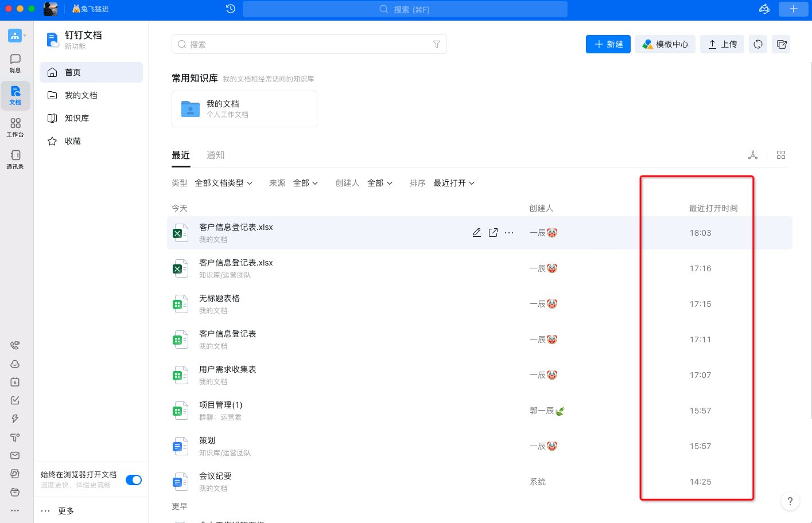
Task: Click the share icon beside the clock
Action: click(781, 44)
